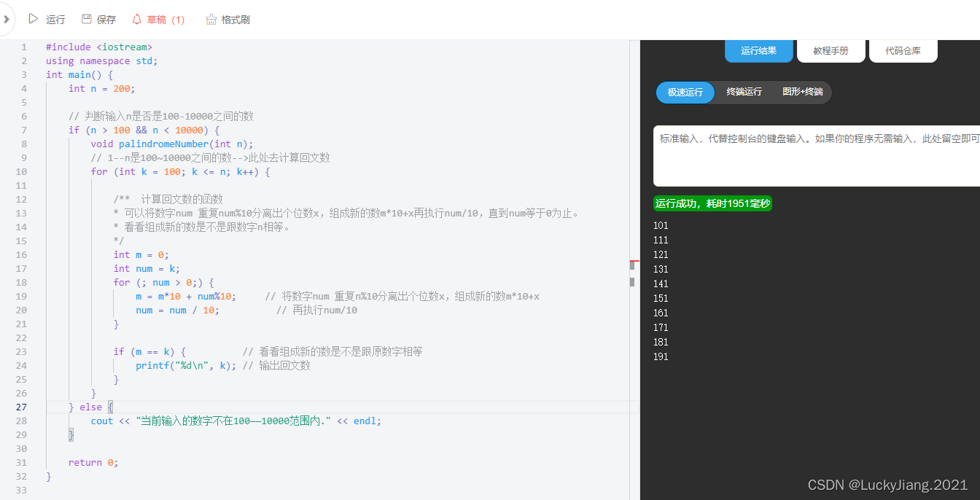Click the green 运行成功 success banner
Viewport: 980px width, 500px height.
712,203
